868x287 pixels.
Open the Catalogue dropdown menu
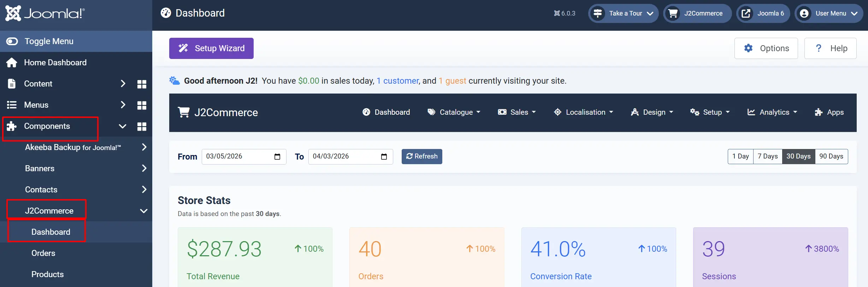click(454, 112)
